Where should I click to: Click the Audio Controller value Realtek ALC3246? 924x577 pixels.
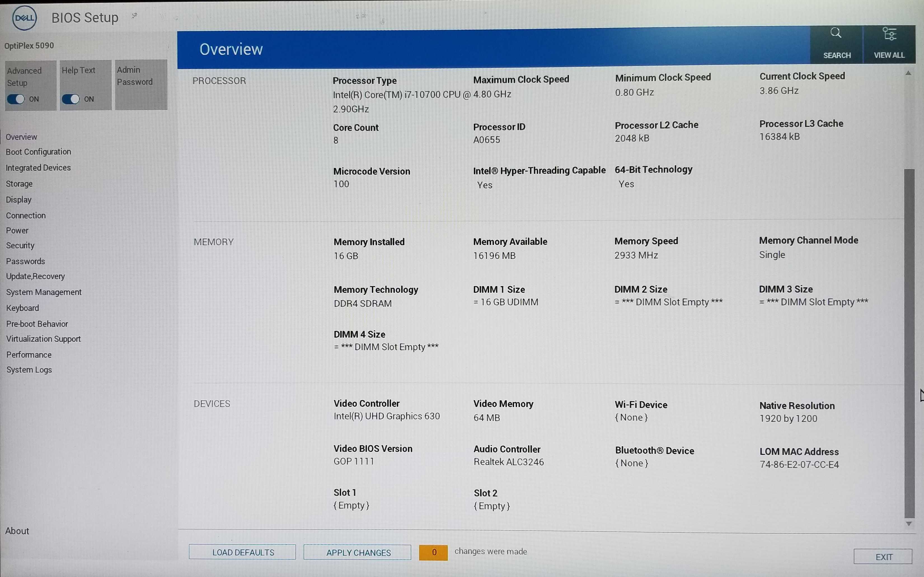509,462
